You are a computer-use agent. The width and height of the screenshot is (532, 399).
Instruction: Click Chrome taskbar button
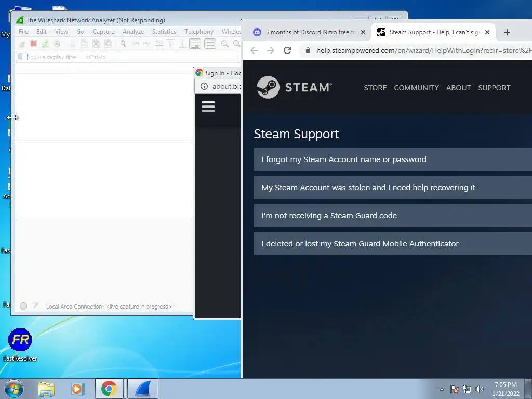pos(109,389)
